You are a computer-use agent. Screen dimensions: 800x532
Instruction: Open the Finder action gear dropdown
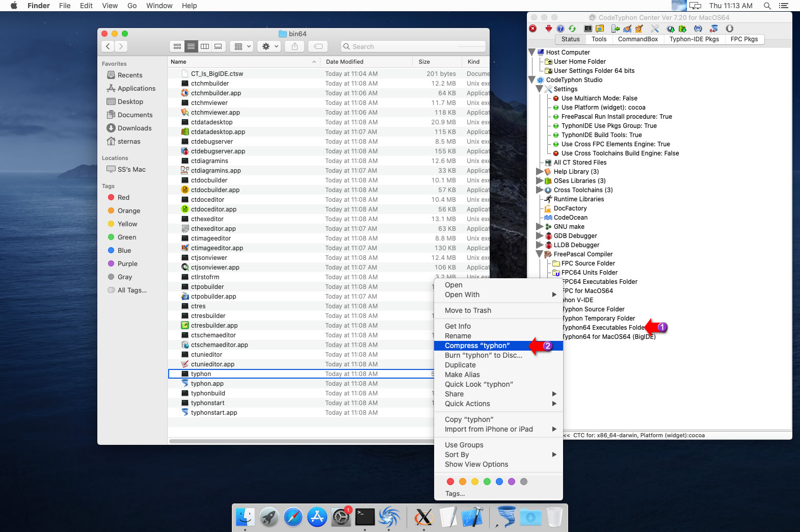tap(270, 46)
